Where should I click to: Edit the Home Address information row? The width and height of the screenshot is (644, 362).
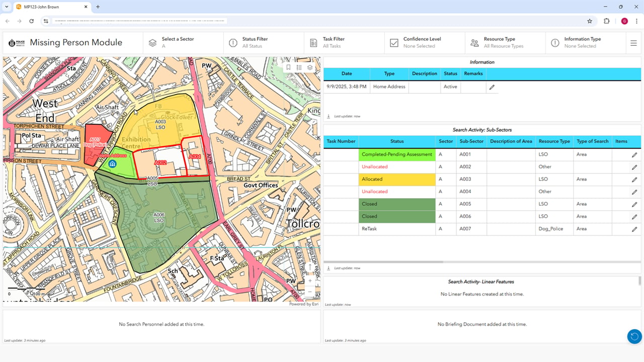[x=492, y=87]
